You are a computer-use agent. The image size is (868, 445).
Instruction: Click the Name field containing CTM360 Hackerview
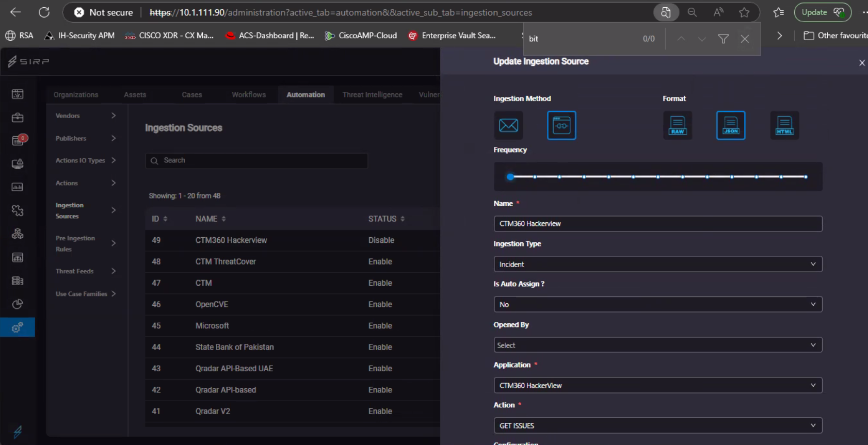pyautogui.click(x=657, y=224)
